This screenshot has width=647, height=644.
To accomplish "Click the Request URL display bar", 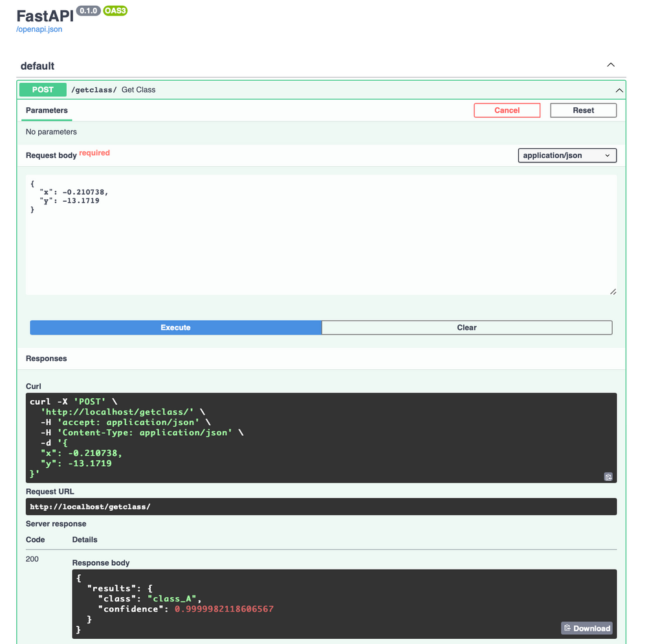I will coord(320,506).
